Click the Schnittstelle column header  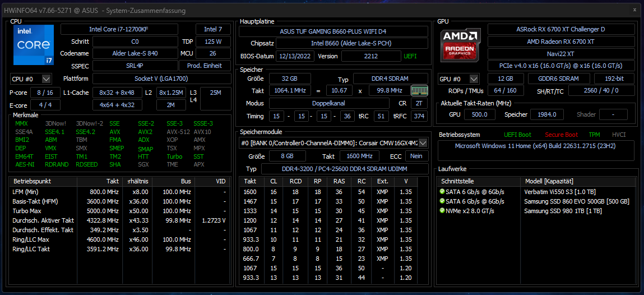point(478,181)
